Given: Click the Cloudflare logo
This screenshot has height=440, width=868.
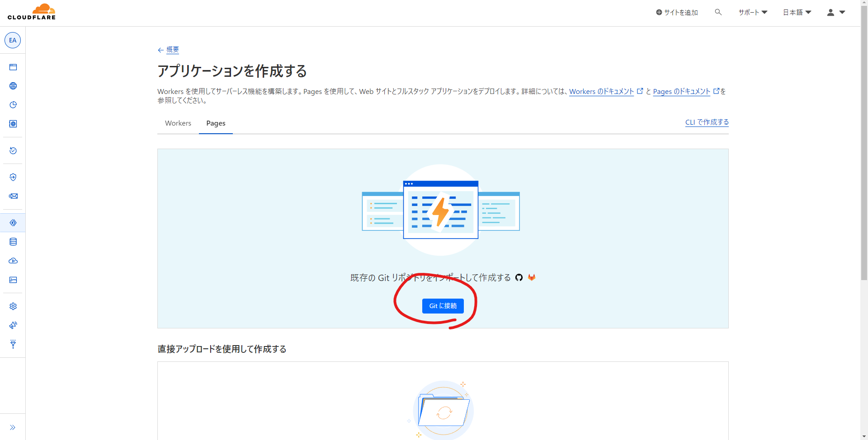Looking at the screenshot, I should [32, 12].
